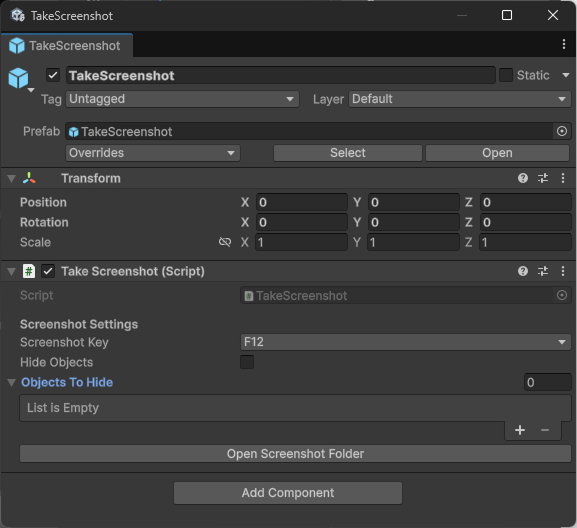Viewport: 577px width, 528px height.
Task: Collapse the Take Screenshot script foldout
Action: coord(12,272)
